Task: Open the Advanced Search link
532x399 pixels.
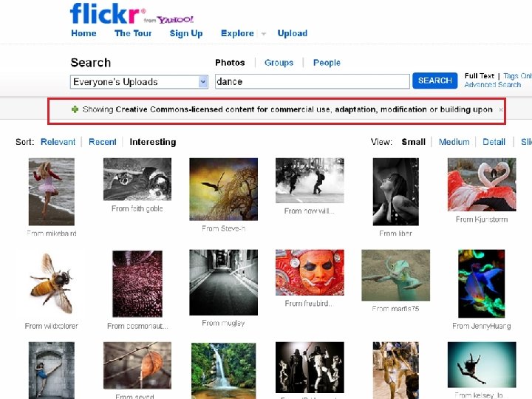Action: point(493,85)
